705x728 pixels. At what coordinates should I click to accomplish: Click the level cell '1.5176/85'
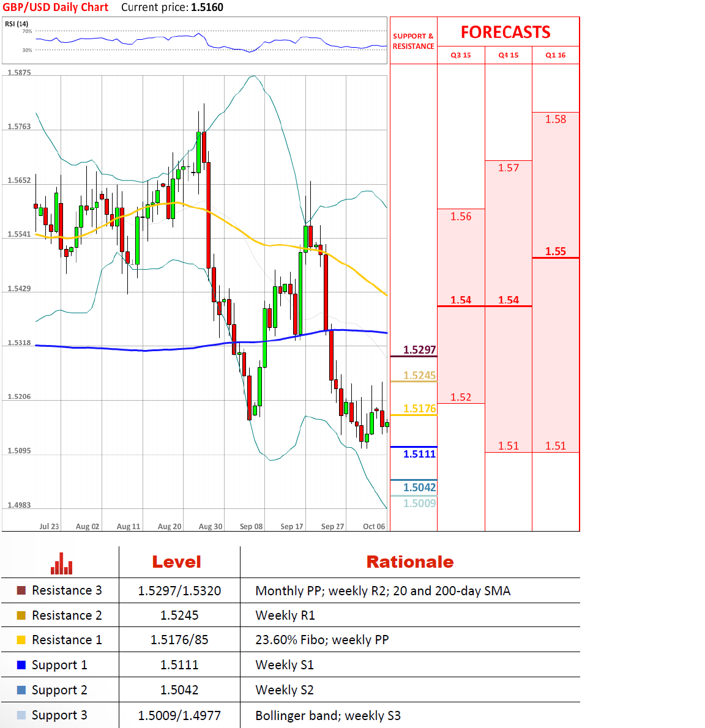(179, 640)
